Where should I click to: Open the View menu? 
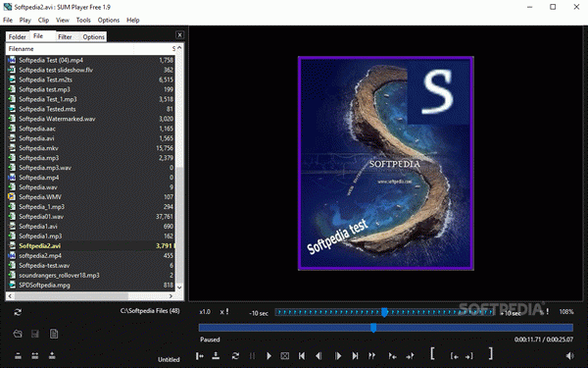coord(63,20)
